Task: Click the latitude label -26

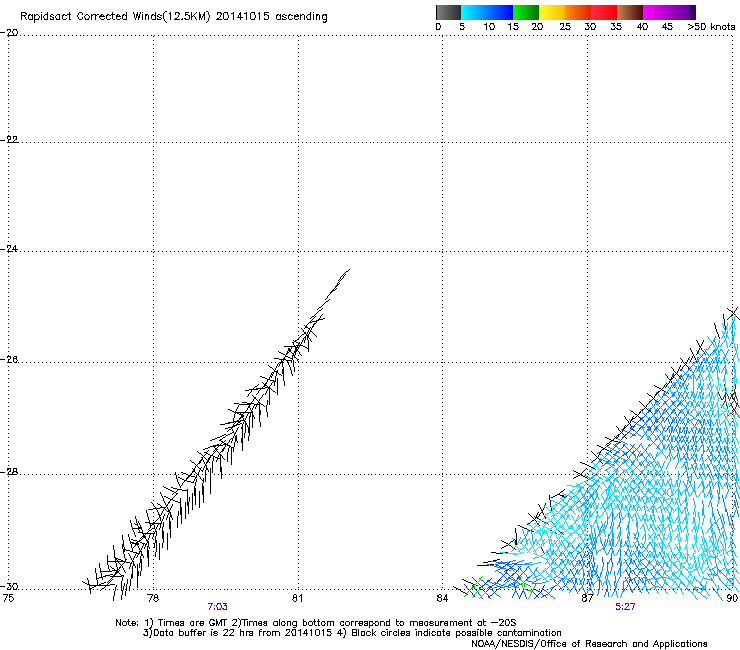Action: pos(9,360)
